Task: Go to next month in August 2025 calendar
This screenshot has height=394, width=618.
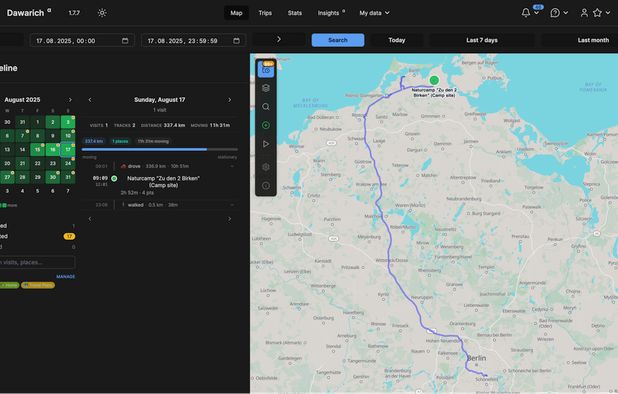Action: pyautogui.click(x=70, y=100)
